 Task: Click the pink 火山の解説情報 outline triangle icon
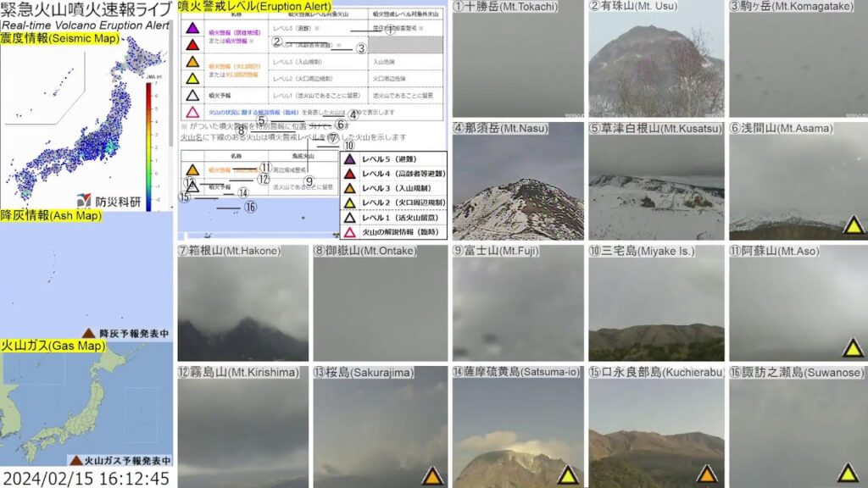[x=350, y=229]
